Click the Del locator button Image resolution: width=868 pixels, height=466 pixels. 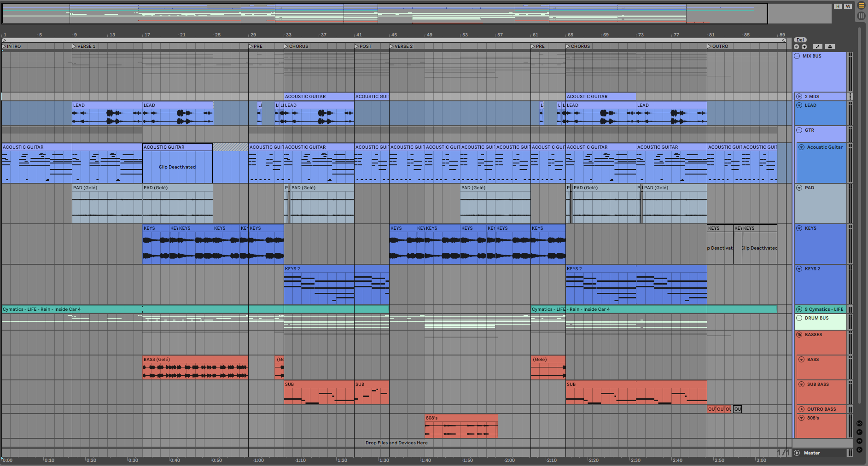click(800, 40)
